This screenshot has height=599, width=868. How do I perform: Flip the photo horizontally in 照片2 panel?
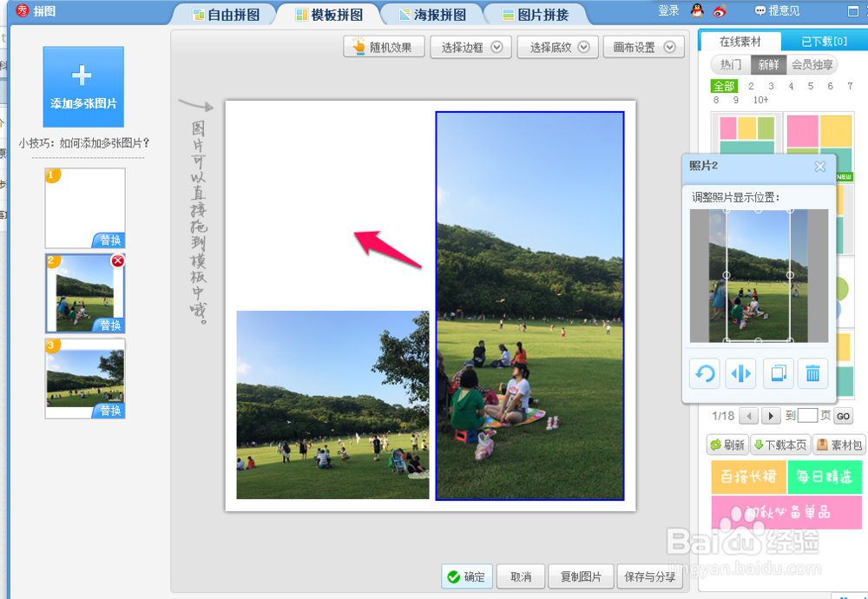coord(741,372)
